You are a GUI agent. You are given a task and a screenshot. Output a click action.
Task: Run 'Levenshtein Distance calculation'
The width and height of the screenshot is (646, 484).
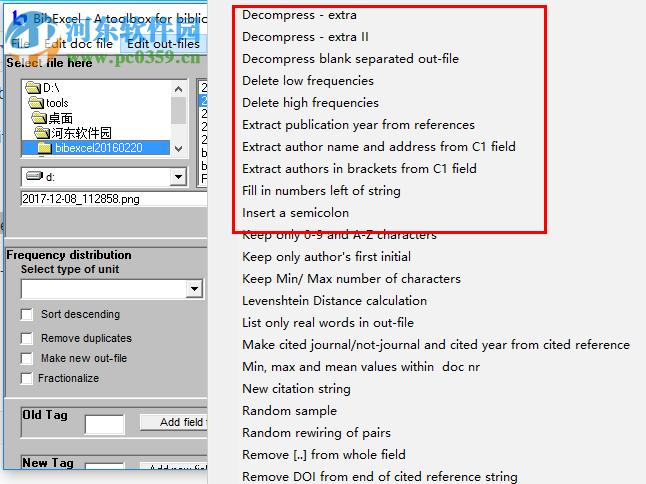pos(335,301)
